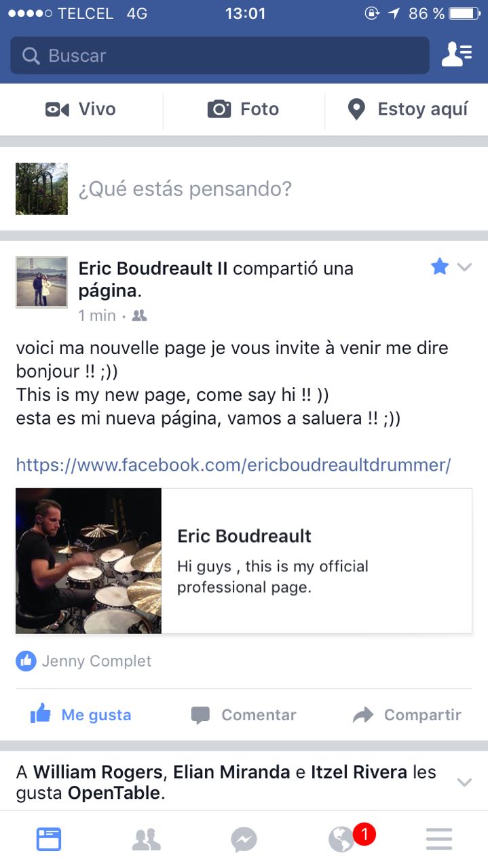This screenshot has height=868, width=488.
Task: Open the Friends tab in bottom bar
Action: [146, 840]
